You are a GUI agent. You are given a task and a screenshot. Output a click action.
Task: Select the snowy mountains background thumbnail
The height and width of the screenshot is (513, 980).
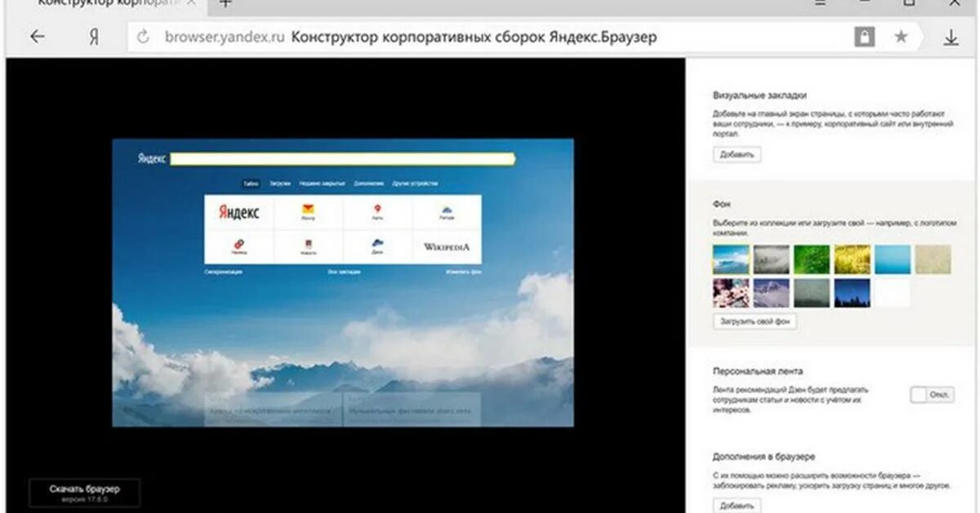coord(771,292)
